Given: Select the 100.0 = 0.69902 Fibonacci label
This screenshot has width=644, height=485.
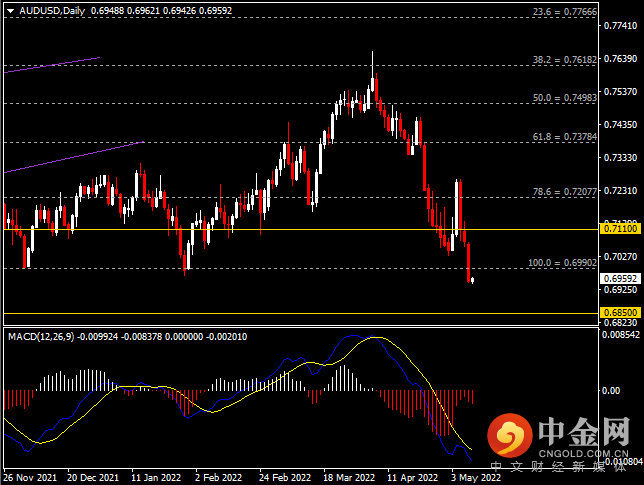Looking at the screenshot, I should point(561,262).
